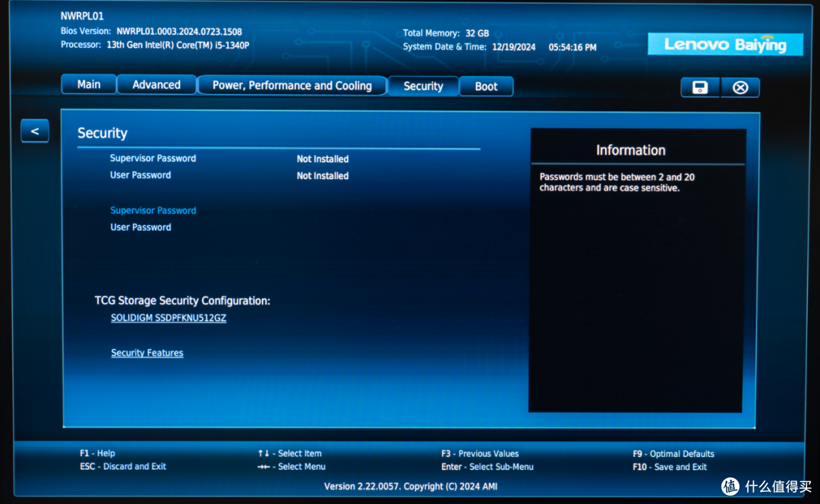The height and width of the screenshot is (504, 820).
Task: Click the Select Item hint
Action: click(x=290, y=453)
